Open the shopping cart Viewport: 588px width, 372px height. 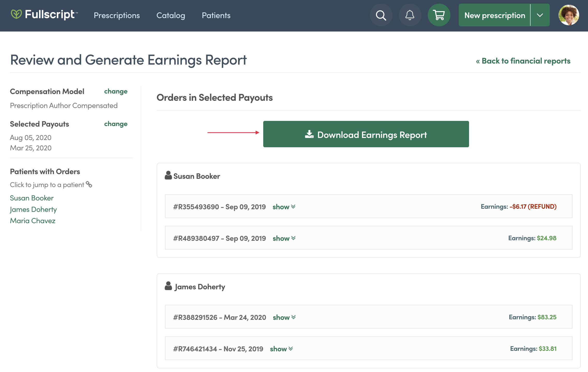(x=439, y=15)
